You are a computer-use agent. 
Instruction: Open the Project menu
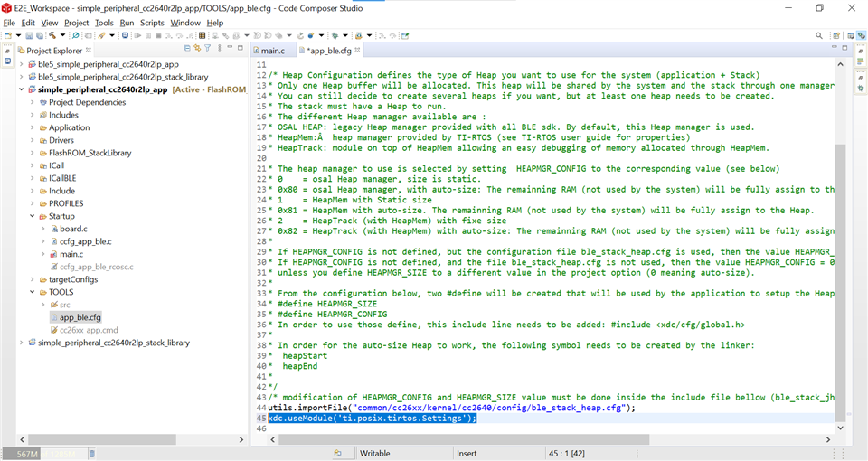click(76, 23)
